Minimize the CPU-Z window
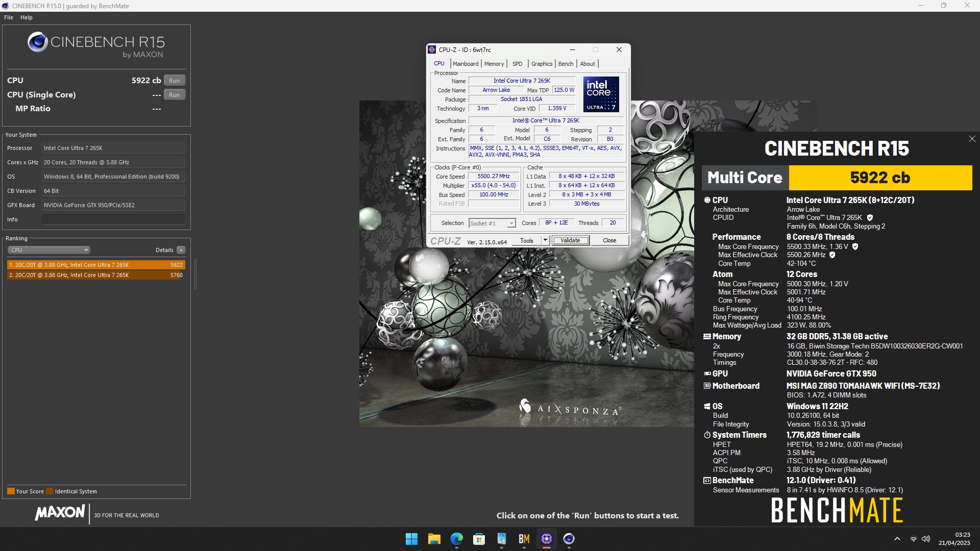 pos(572,49)
